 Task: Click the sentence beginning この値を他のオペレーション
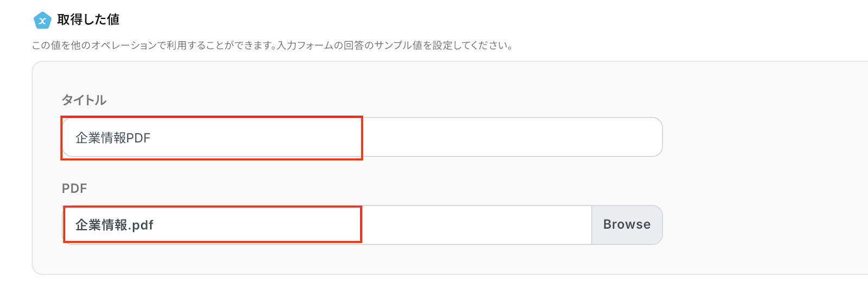pos(154,46)
